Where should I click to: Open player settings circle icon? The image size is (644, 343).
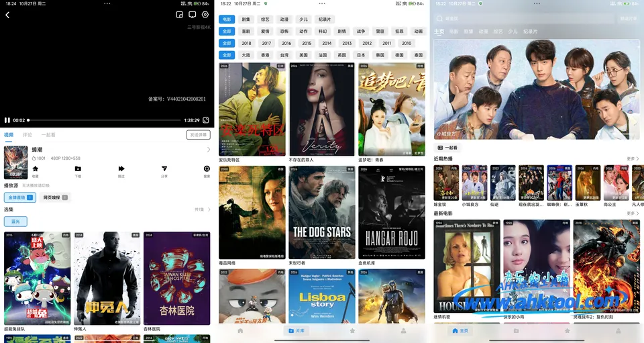pos(205,15)
